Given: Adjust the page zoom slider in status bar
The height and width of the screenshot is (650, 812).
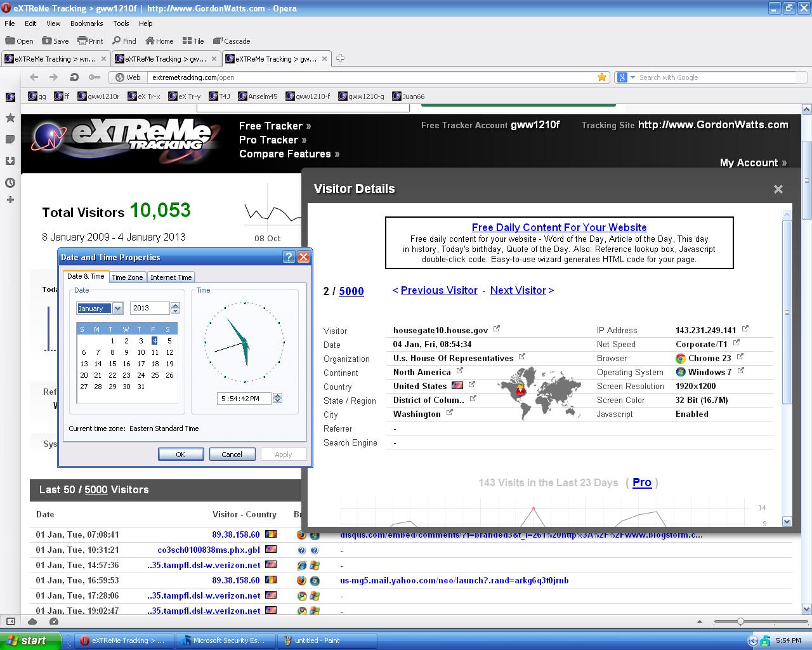Looking at the screenshot, I should click(x=740, y=622).
